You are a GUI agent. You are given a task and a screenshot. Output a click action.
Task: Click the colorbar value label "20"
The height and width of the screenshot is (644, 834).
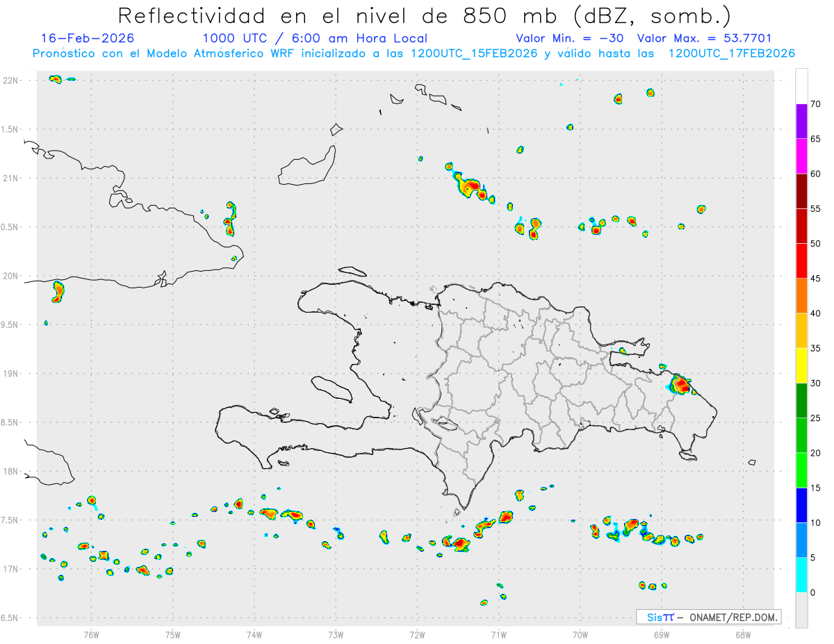coord(815,453)
